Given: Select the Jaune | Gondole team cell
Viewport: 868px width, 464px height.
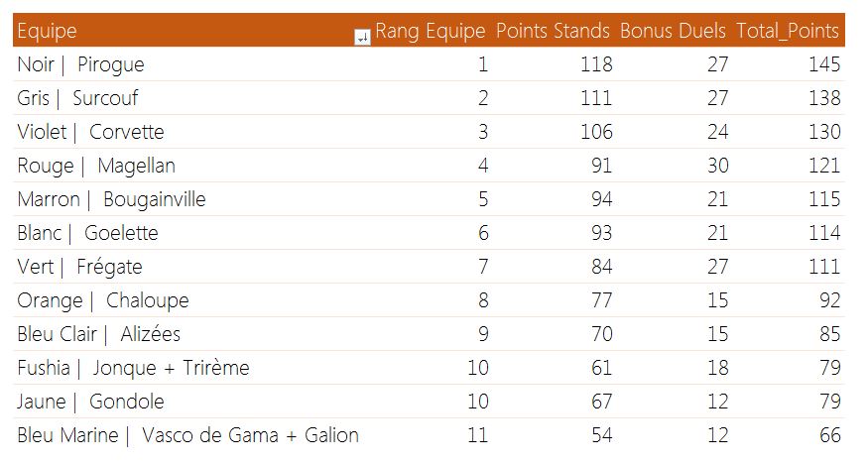Looking at the screenshot, I should tap(91, 402).
